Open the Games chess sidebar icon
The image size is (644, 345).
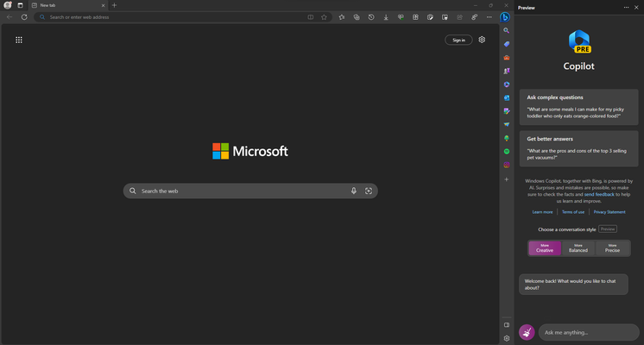[x=507, y=71]
